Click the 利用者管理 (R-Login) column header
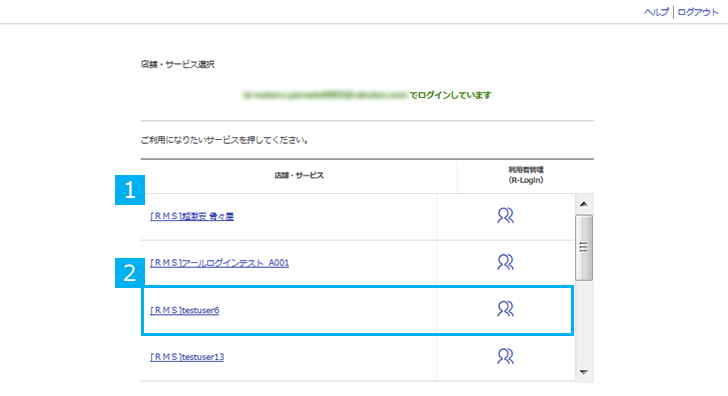This screenshot has width=728, height=396. point(526,175)
